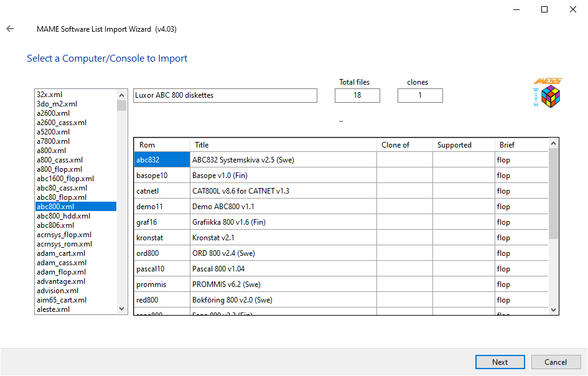Click title PROMMIS v6.2 (Swe)

(x=226, y=284)
